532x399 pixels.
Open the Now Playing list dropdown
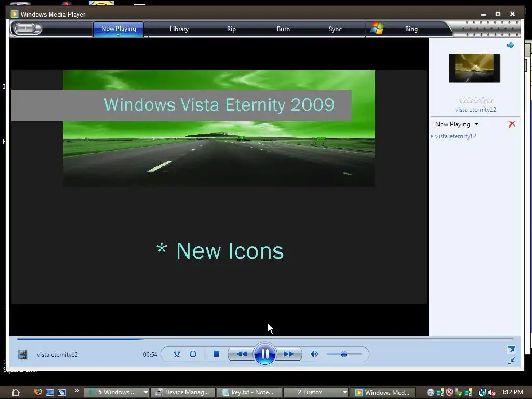point(477,124)
